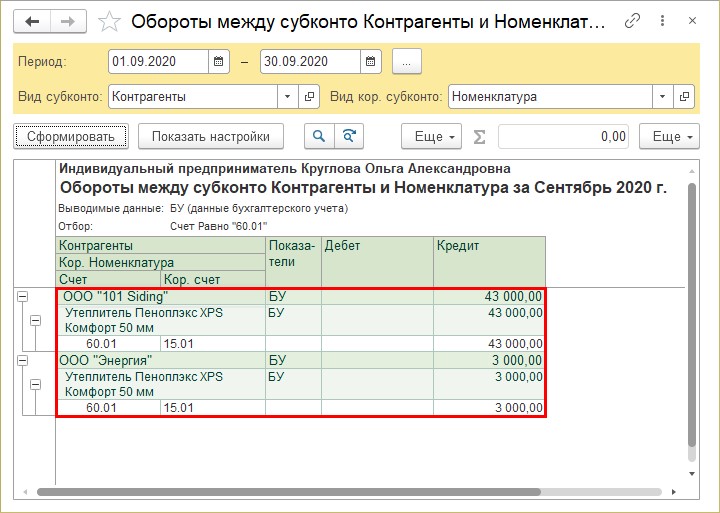Copy report link using chain icon
720x513 pixels.
coord(632,21)
